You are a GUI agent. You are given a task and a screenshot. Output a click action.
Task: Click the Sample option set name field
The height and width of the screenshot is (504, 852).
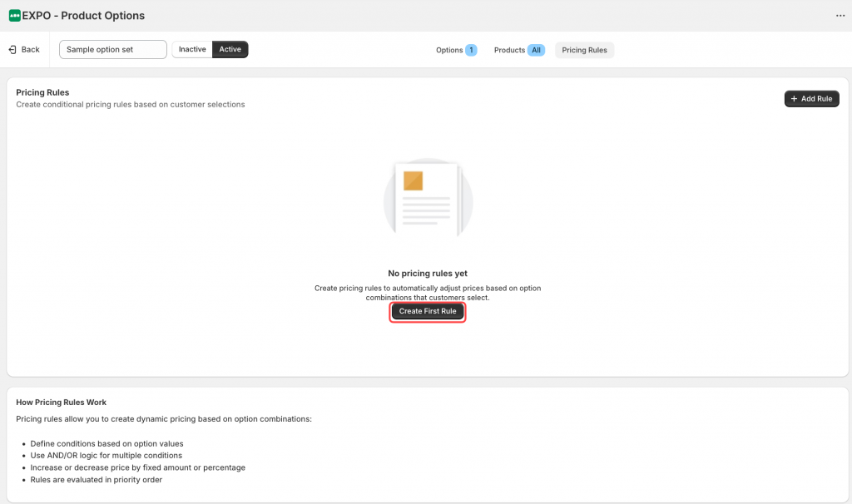click(x=111, y=49)
